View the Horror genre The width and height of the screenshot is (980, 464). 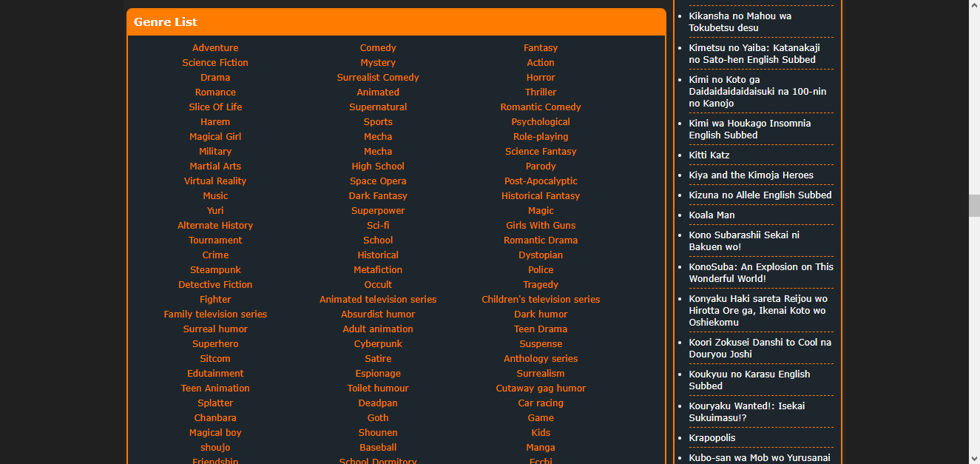(x=541, y=77)
